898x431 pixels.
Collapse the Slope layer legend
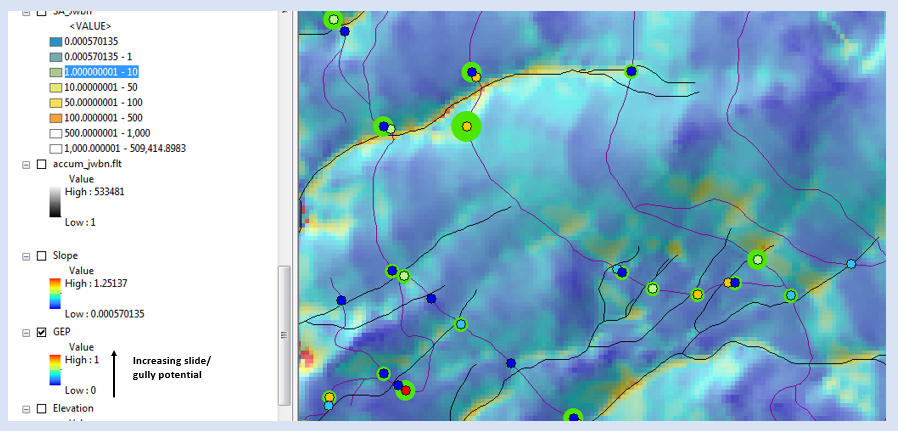tap(26, 256)
